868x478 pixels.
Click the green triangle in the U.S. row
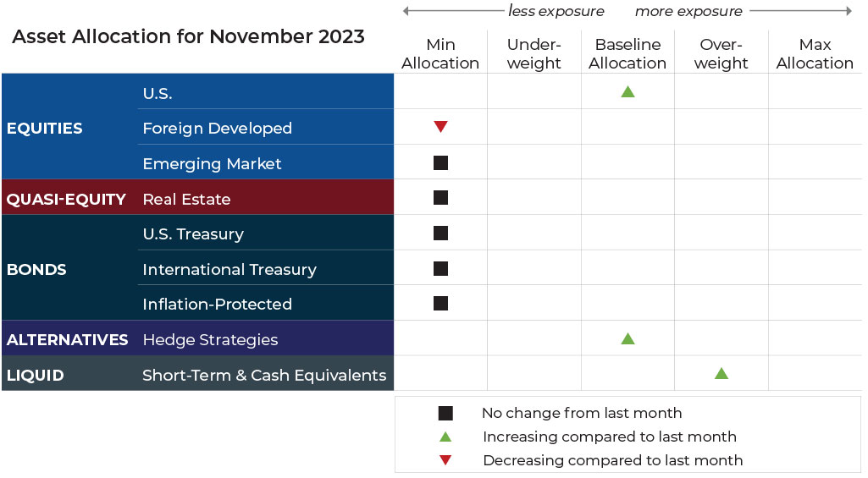pyautogui.click(x=628, y=92)
